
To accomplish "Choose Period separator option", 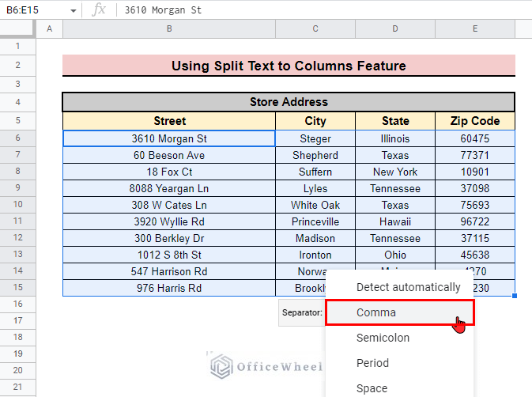I will coord(400,363).
